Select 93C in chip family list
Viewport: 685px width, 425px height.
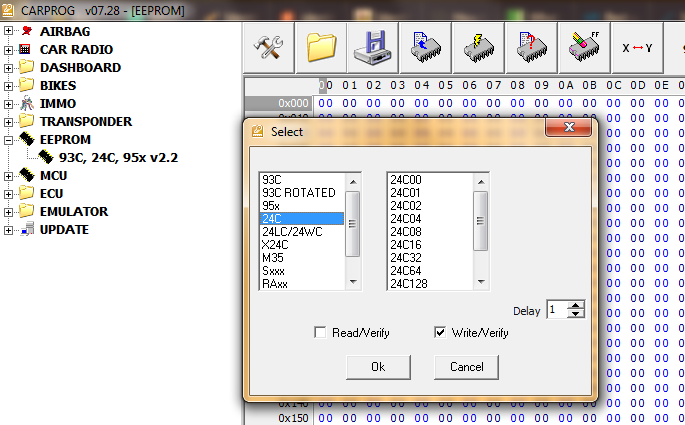click(x=302, y=180)
